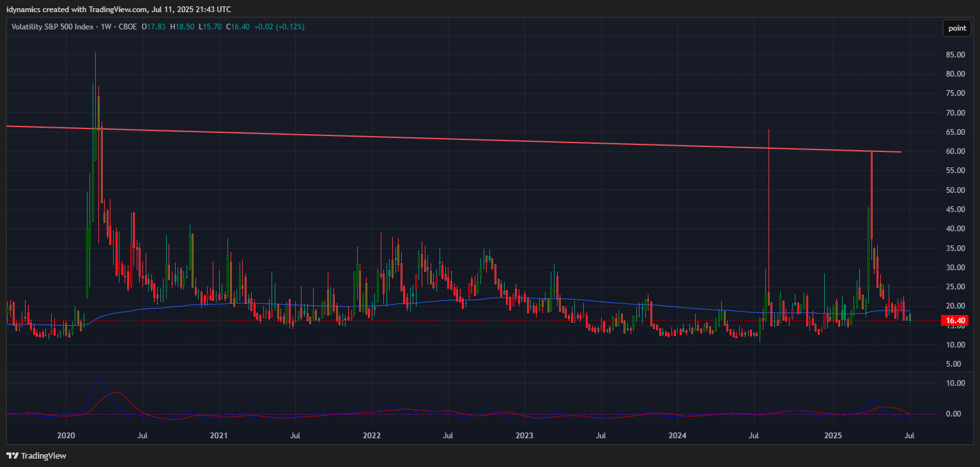Click the change value +0.02 (+0.12%)
This screenshot has height=467, width=980.
pos(279,27)
